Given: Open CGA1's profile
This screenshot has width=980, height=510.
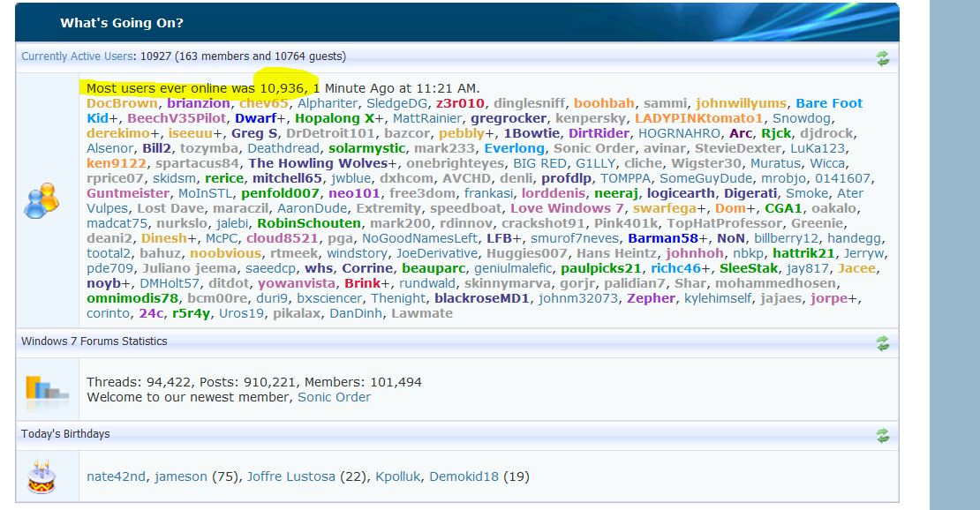Looking at the screenshot, I should tap(783, 208).
